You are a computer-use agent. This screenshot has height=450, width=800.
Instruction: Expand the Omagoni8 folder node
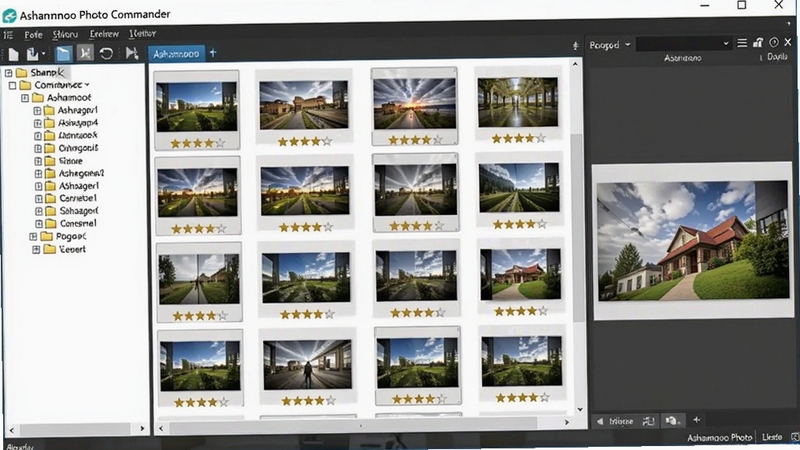pyautogui.click(x=38, y=148)
